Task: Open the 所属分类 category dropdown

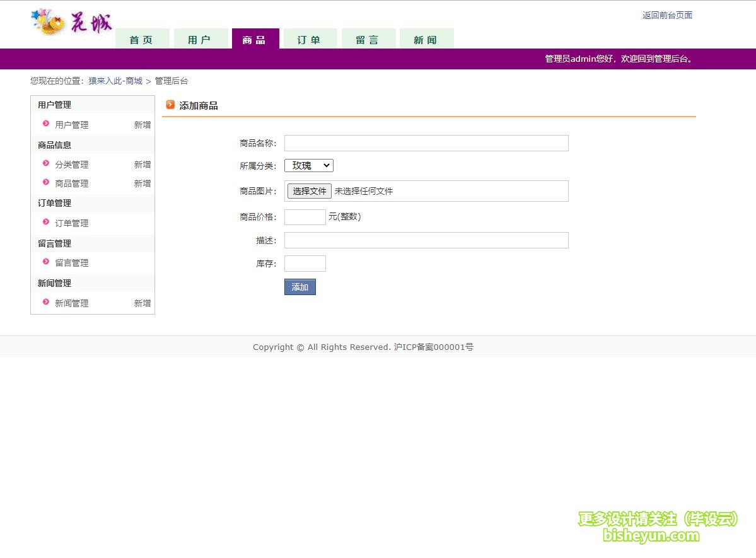Action: point(308,165)
